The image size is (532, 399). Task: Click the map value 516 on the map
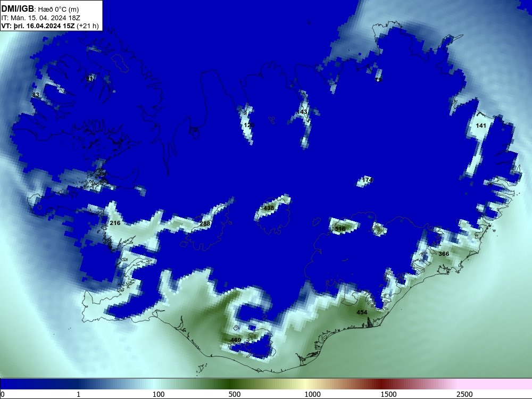(x=340, y=229)
